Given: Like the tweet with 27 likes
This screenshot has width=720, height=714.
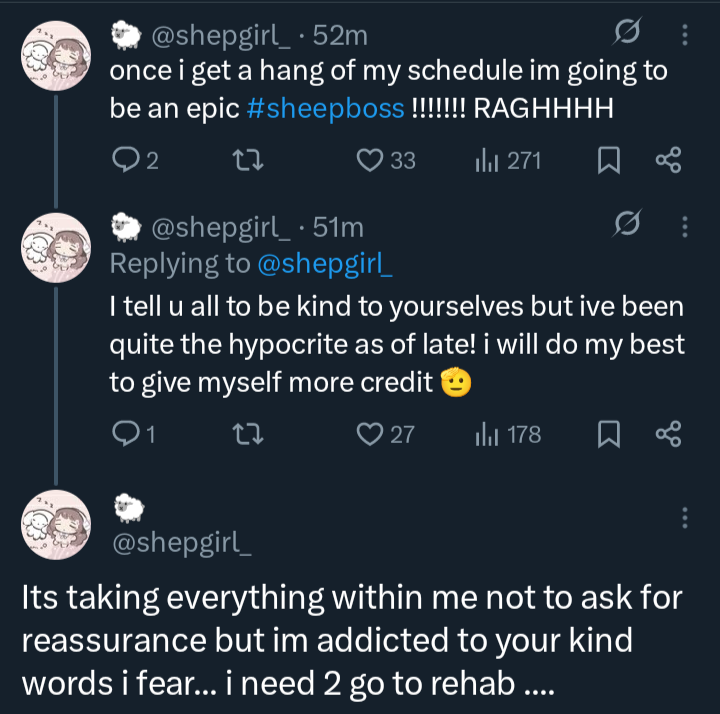Looking at the screenshot, I should click(371, 434).
